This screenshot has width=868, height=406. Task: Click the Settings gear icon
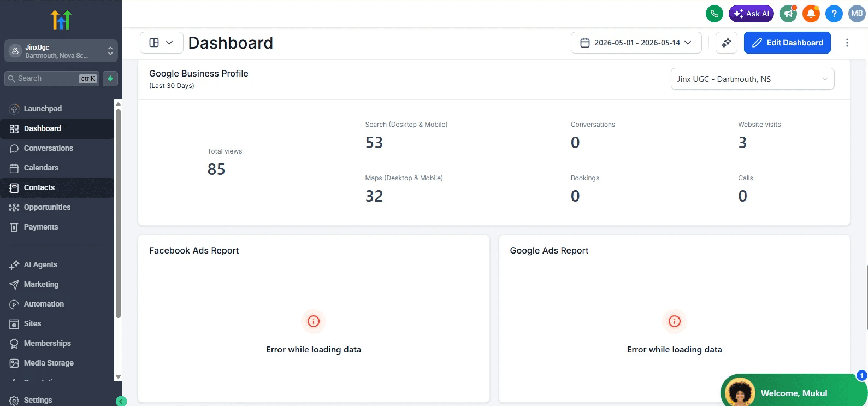coord(14,401)
